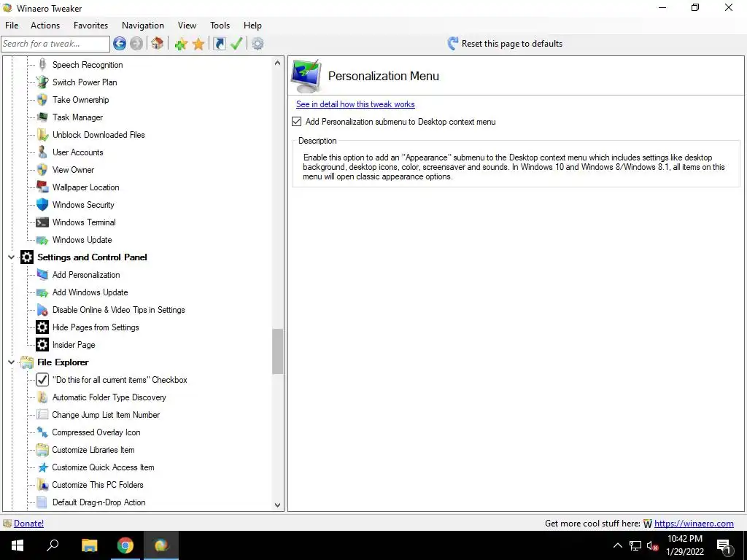Click the green checkmark toolbar icon
The width and height of the screenshot is (747, 560).
pyautogui.click(x=236, y=44)
